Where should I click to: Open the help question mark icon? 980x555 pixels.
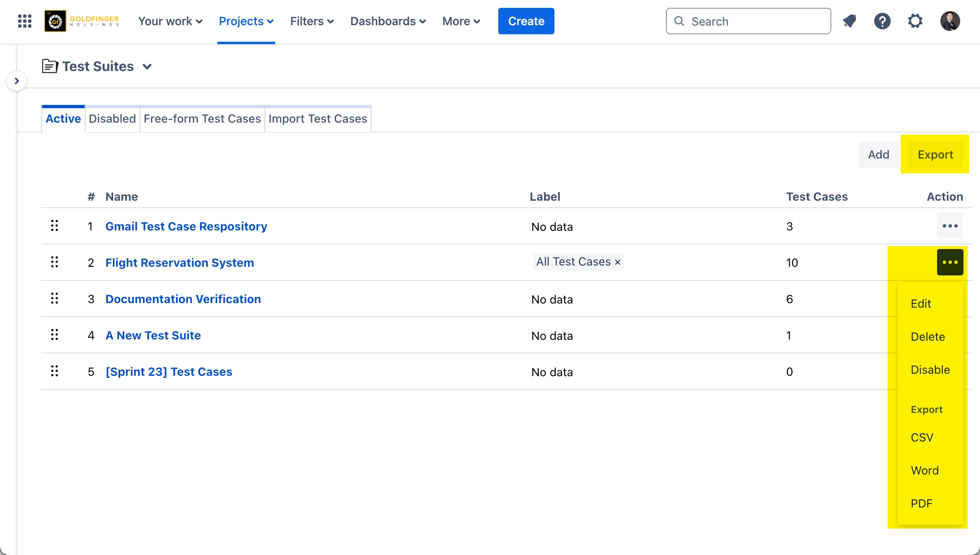(882, 21)
